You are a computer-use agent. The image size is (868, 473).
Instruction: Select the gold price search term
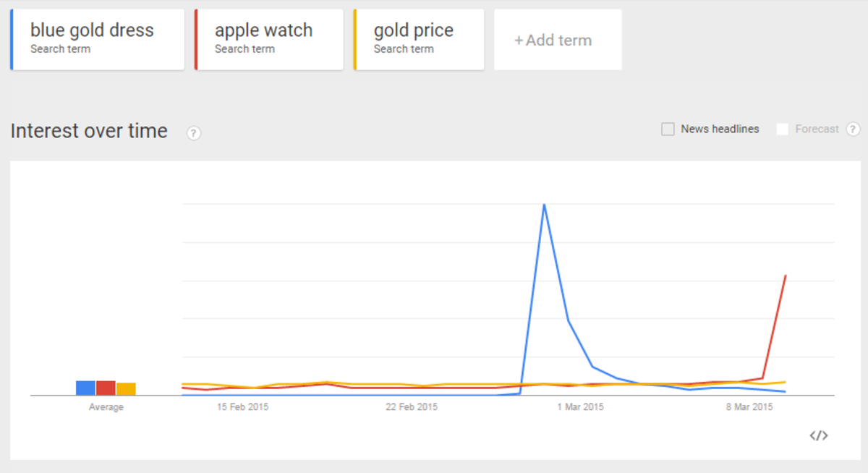click(418, 40)
